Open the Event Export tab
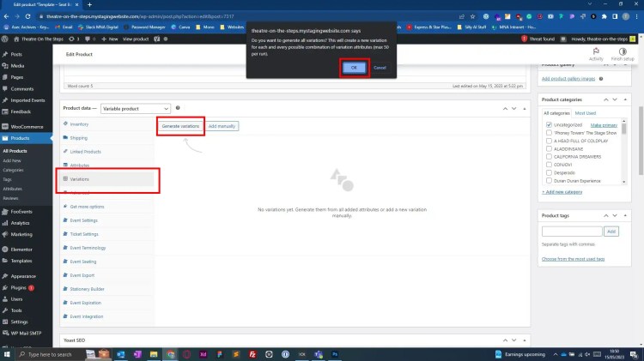This screenshot has width=644, height=361. pos(82,275)
